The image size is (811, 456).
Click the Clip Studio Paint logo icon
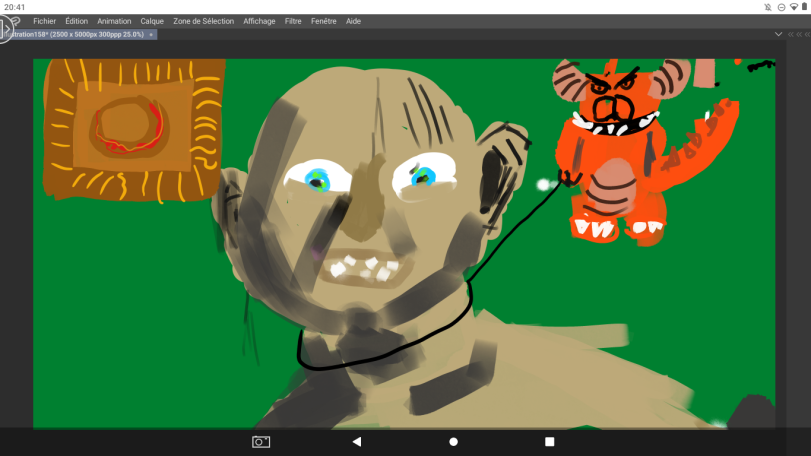point(16,21)
